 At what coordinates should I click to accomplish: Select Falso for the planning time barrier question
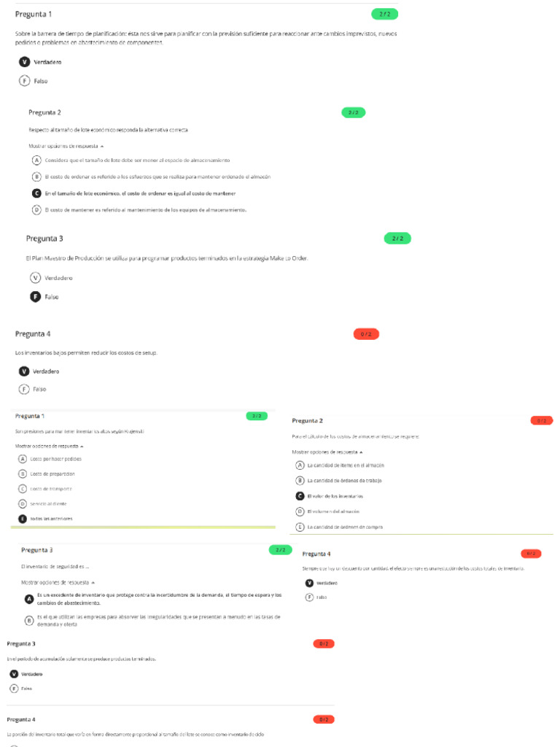click(x=25, y=81)
